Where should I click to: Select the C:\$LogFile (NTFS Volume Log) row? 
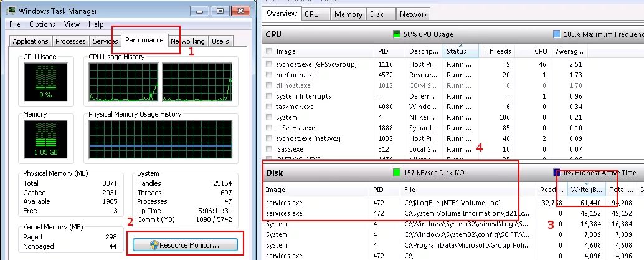coord(453,203)
